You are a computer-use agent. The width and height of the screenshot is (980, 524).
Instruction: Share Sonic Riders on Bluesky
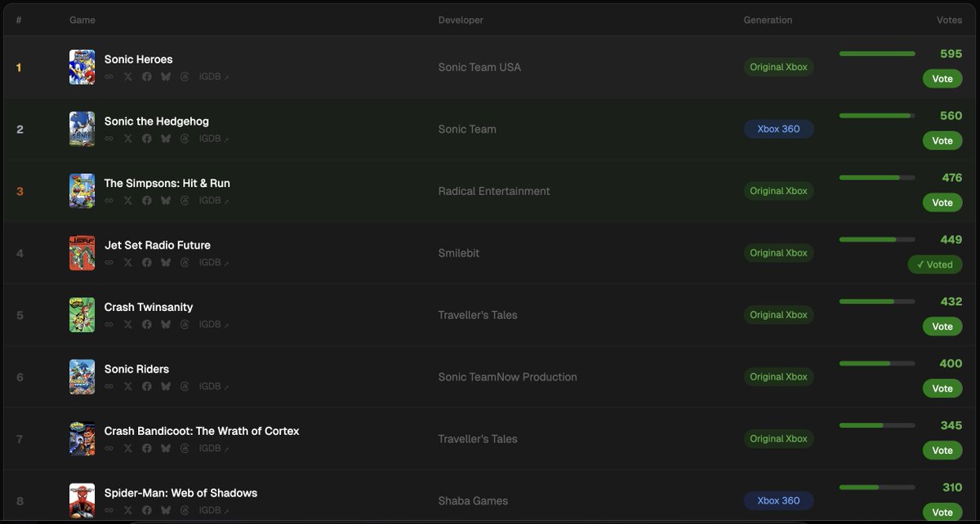click(x=166, y=387)
